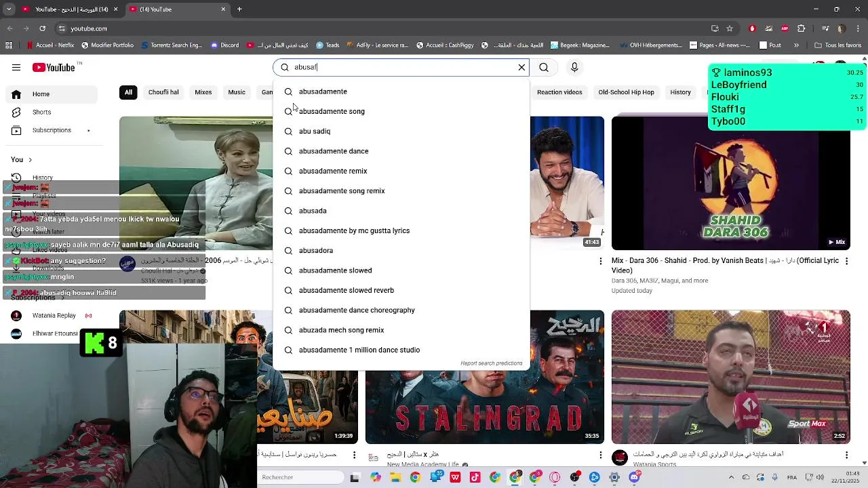Choose suggestion 'abu sadiq'
This screenshot has height=488, width=868.
(x=401, y=131)
